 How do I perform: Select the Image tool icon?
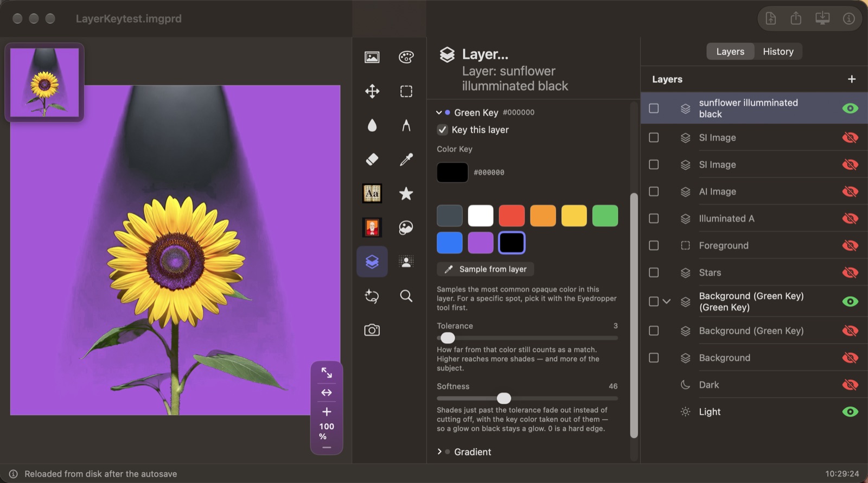coord(372,57)
